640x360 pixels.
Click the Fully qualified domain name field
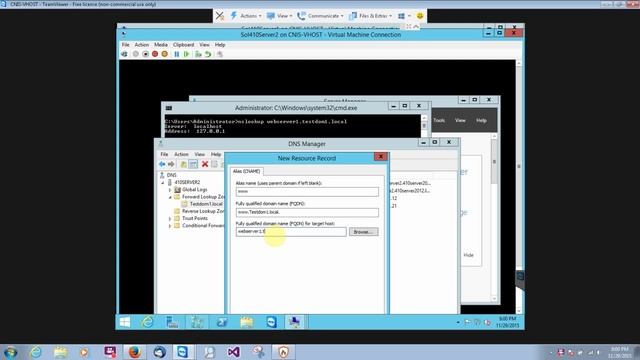tap(307, 212)
